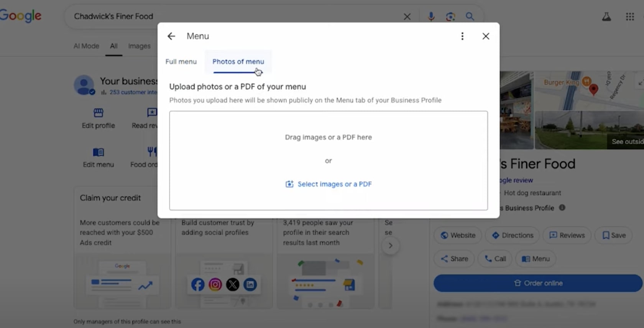Viewport: 644px width, 328px height.
Task: Click the business profile avatar icon
Action: 84,85
